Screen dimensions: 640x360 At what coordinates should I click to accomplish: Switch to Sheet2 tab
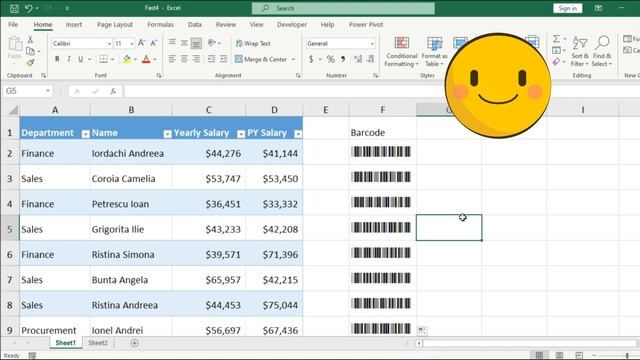pos(98,343)
